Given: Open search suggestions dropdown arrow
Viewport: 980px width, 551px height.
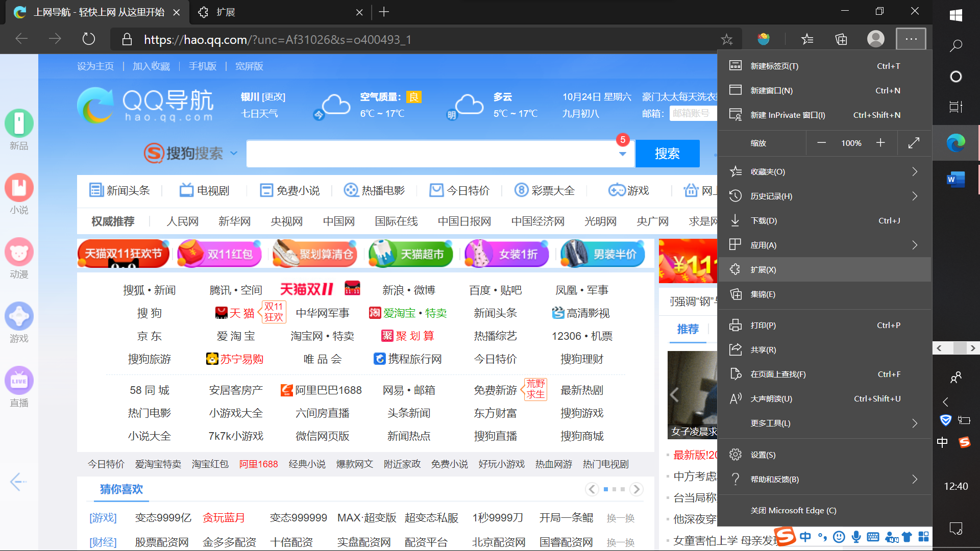Looking at the screenshot, I should click(622, 154).
